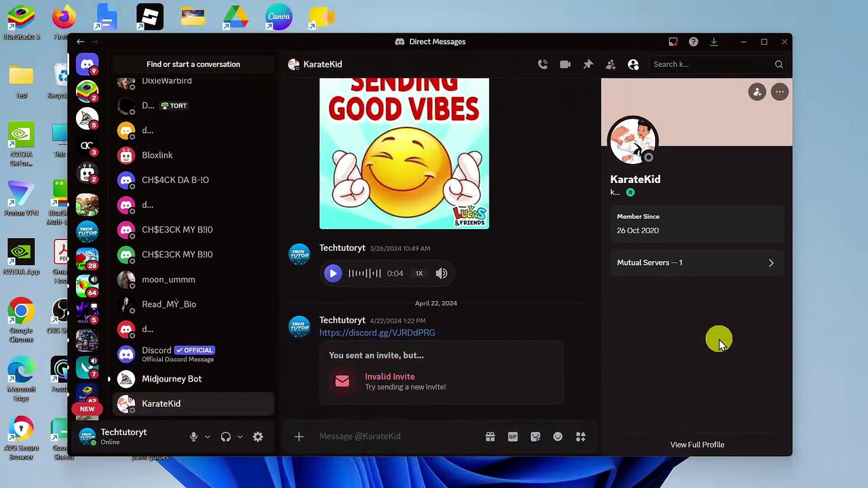Click Find or start a conversation
This screenshot has height=488, width=868.
pyautogui.click(x=193, y=64)
